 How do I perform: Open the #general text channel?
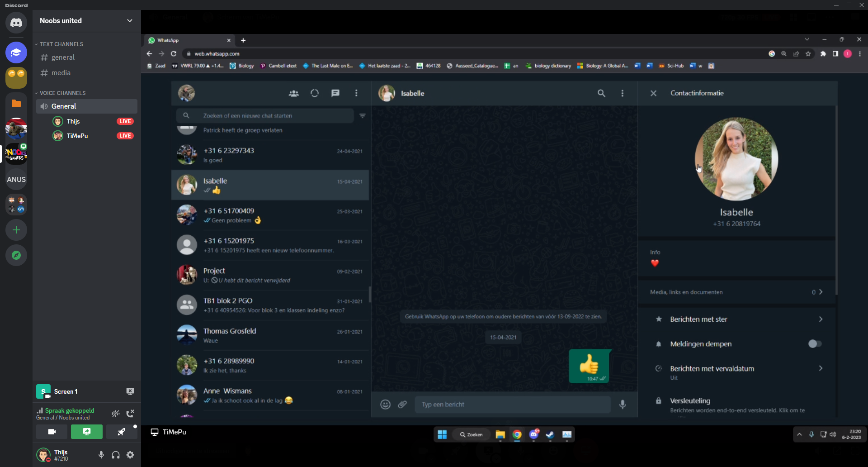tap(63, 57)
